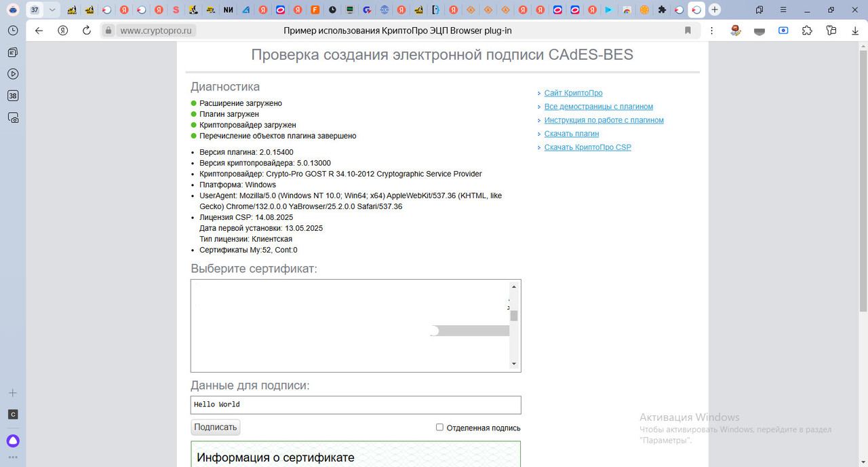Click the certificate list up scroll arrow
This screenshot has width=868, height=467.
(514, 286)
